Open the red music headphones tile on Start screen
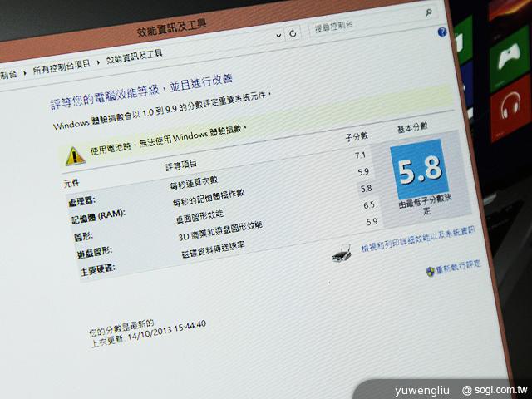The image size is (532, 399). click(510, 108)
